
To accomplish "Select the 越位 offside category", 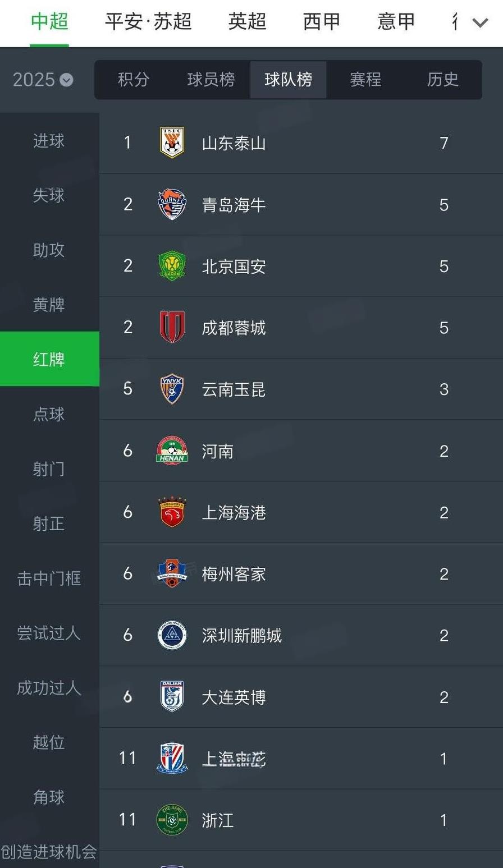I will 49,742.
